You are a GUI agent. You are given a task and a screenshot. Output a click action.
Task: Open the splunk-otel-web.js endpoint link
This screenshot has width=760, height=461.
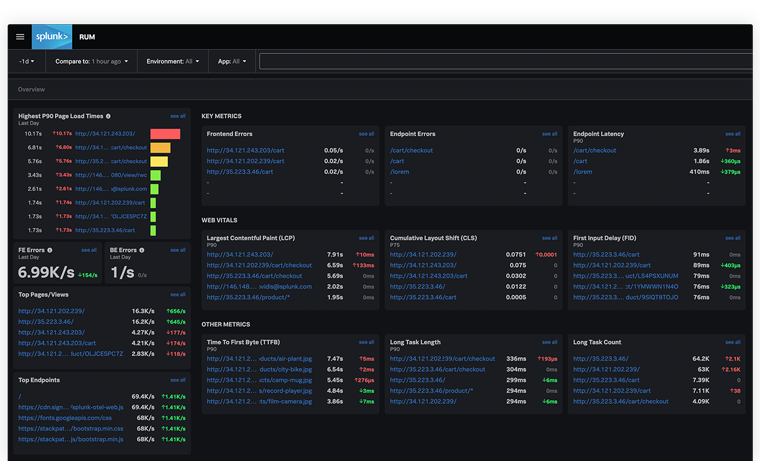71,407
